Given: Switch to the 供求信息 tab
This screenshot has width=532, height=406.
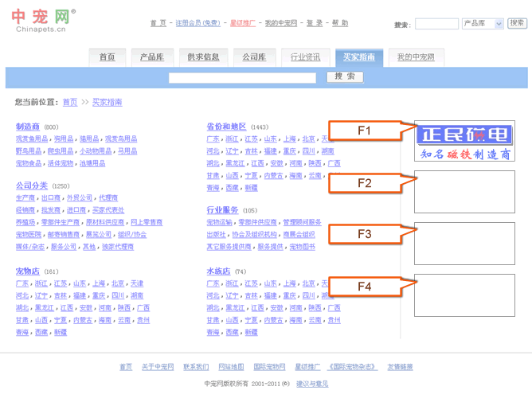Looking at the screenshot, I should (x=203, y=57).
